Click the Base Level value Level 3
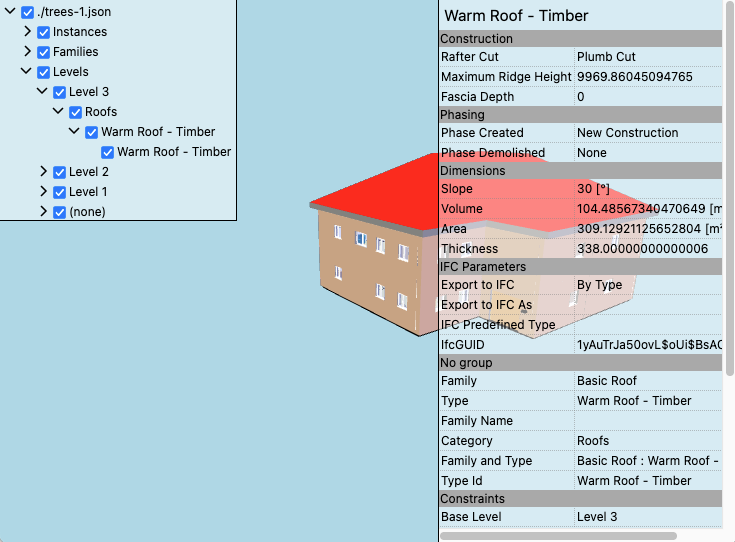The height and width of the screenshot is (542, 735). [597, 517]
